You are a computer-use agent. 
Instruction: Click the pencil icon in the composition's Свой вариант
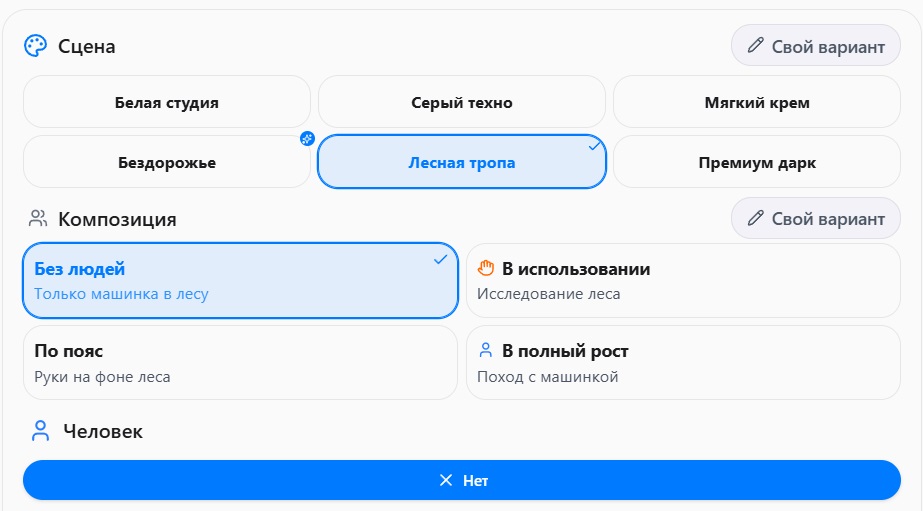pos(756,218)
